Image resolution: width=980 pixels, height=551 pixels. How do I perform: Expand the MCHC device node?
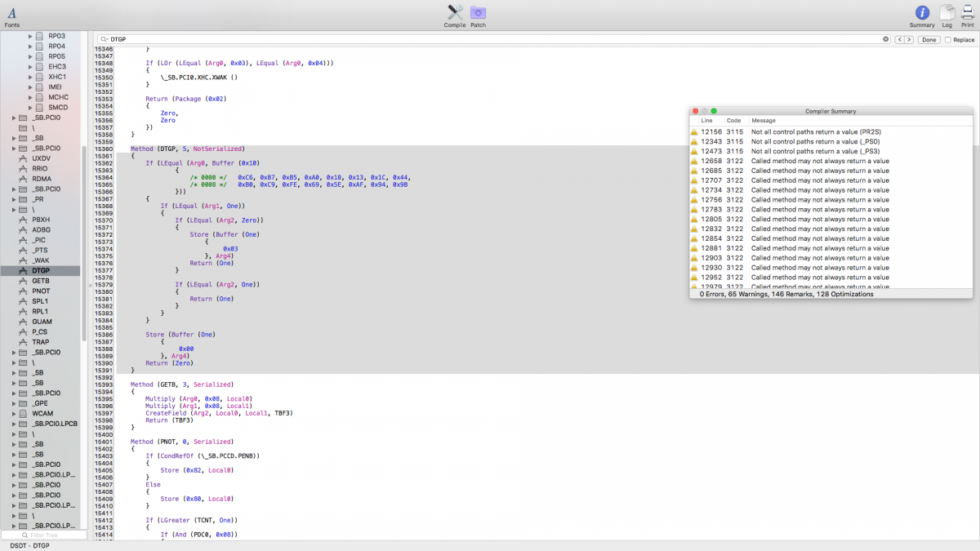click(30, 97)
